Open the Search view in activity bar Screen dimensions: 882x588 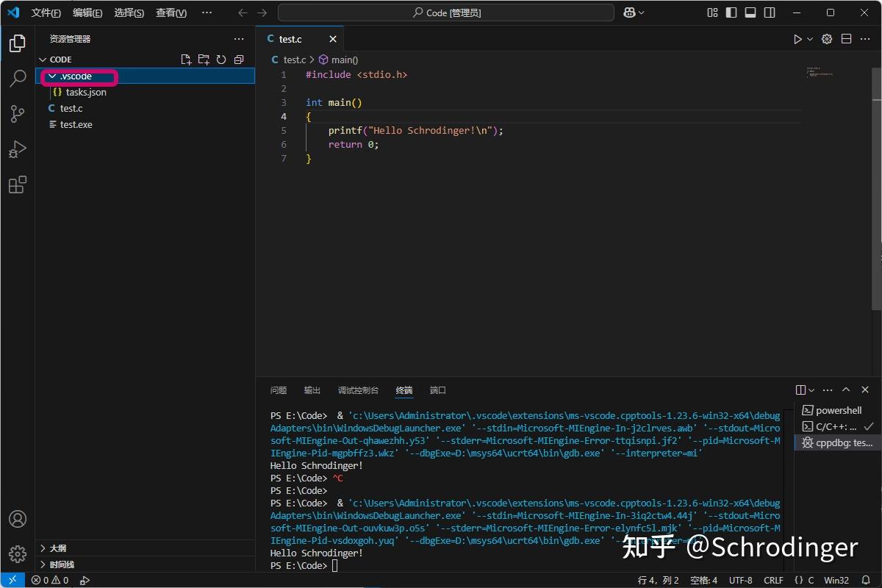click(x=18, y=79)
